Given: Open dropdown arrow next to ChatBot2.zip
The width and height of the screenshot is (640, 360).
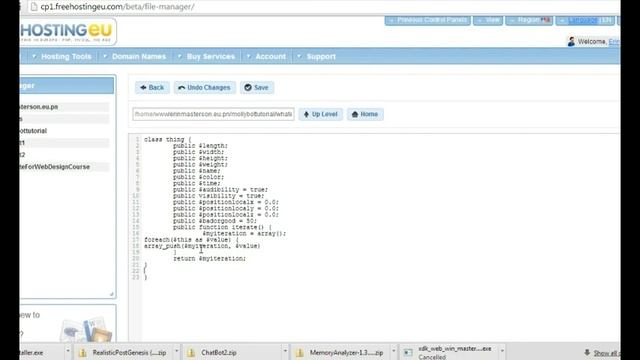Looking at the screenshot, I should coord(285,351).
